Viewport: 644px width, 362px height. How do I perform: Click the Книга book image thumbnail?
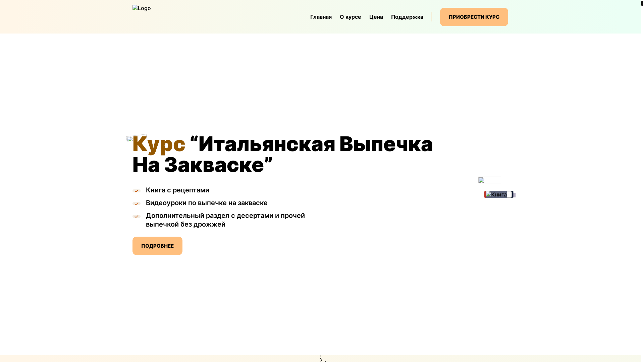tap(499, 194)
